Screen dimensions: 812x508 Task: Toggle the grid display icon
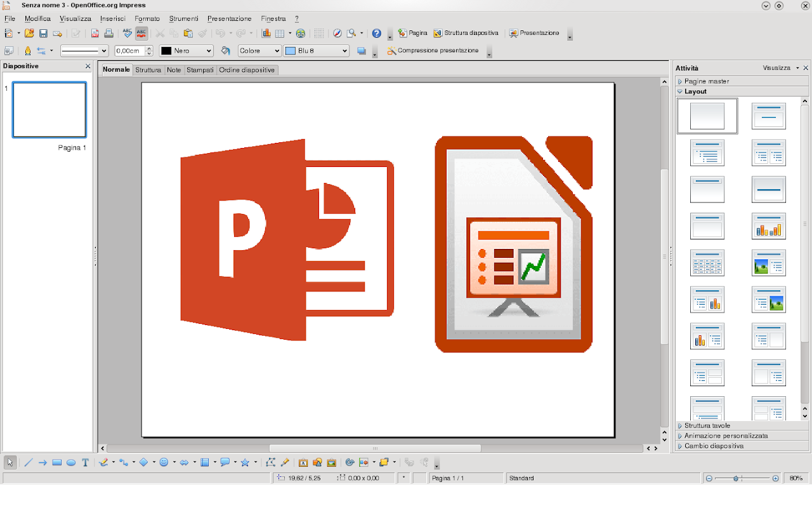click(318, 34)
